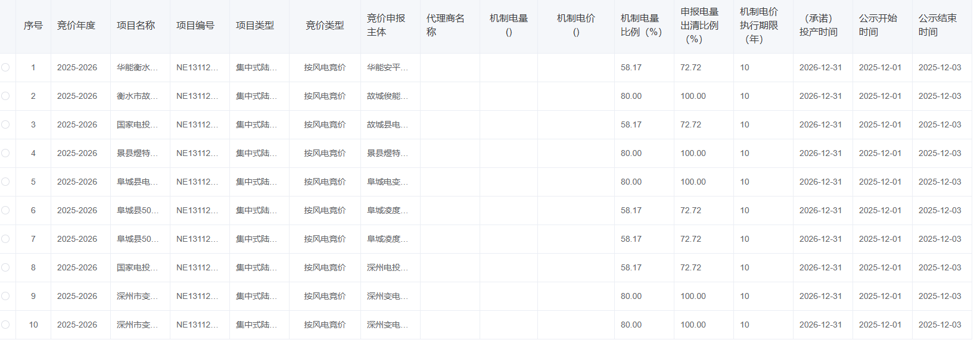Click 72.72 clearing ratio in row 3

pos(690,124)
